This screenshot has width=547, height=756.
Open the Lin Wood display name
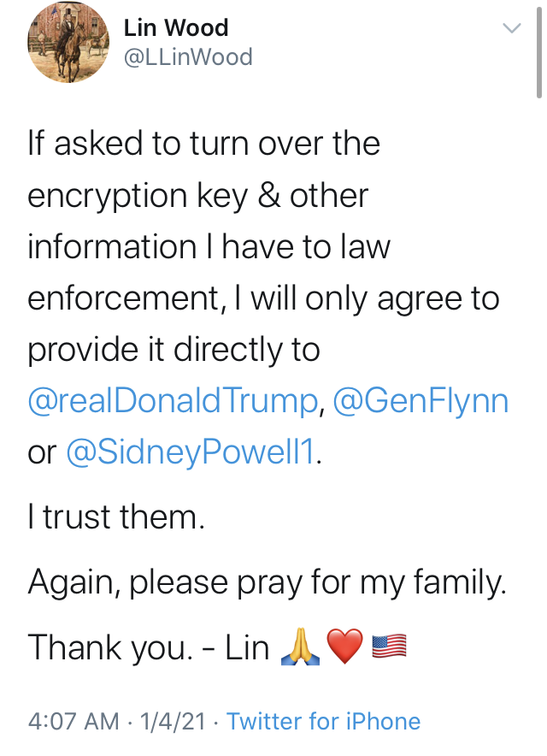pyautogui.click(x=176, y=27)
